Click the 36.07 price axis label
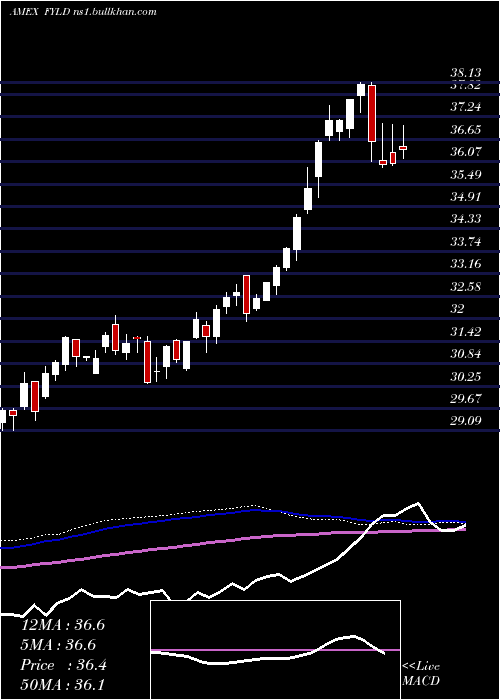 coord(466,152)
